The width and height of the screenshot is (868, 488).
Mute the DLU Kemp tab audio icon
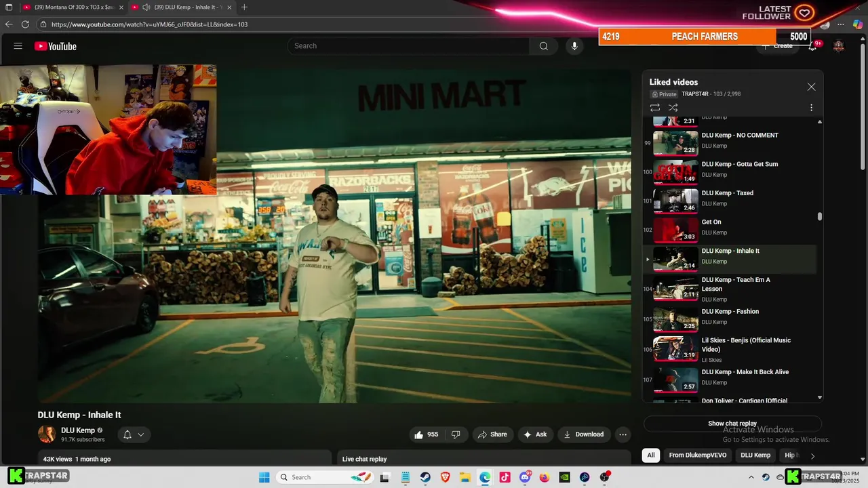(x=146, y=7)
